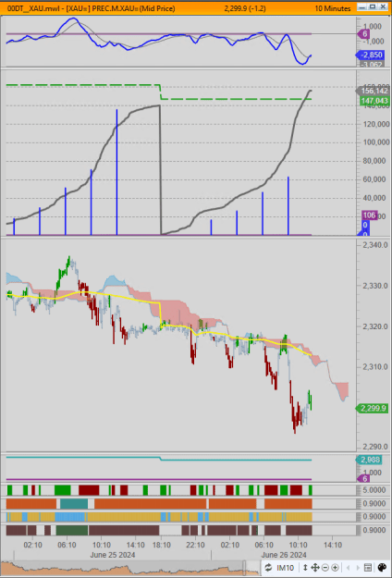Select the 156,142 gray value label
392x578 pixels.
(x=373, y=91)
